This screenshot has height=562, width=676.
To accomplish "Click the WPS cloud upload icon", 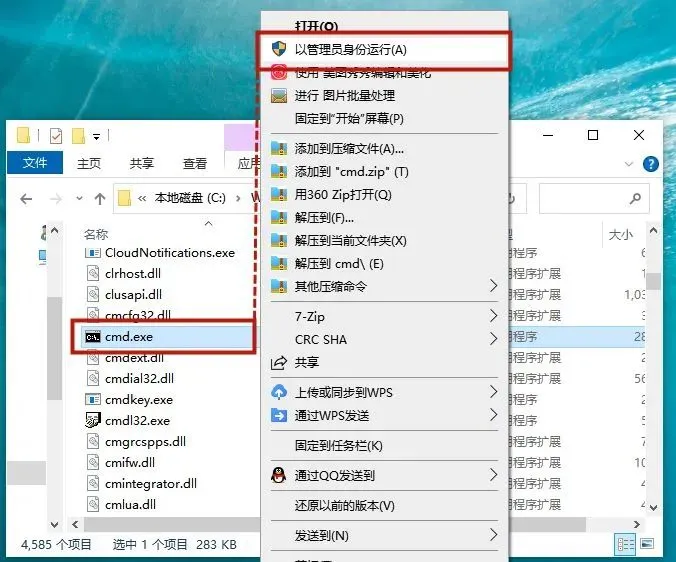I will pyautogui.click(x=279, y=392).
